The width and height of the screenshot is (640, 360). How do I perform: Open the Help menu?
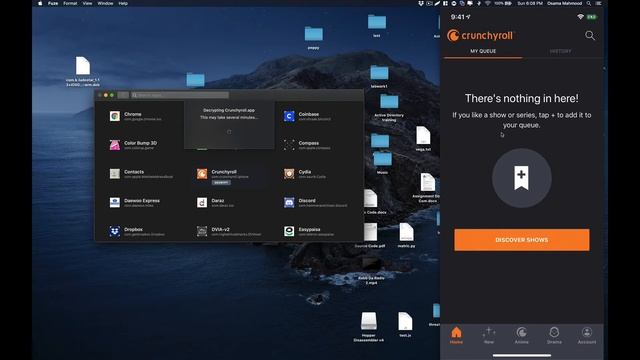pos(123,3)
